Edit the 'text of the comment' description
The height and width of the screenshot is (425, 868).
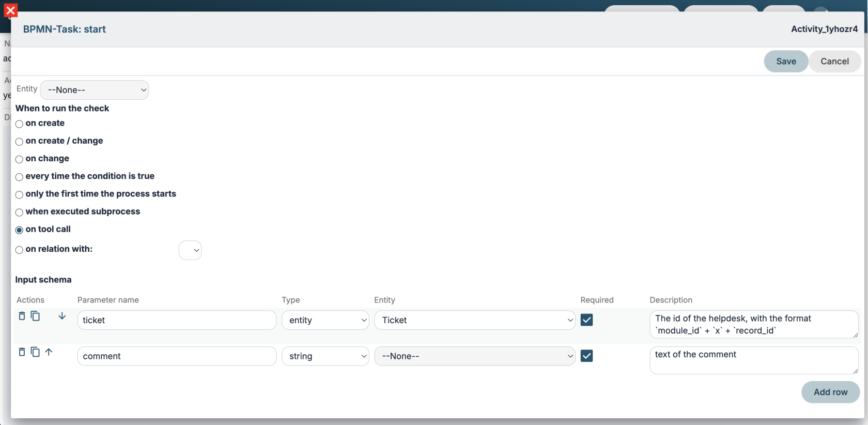click(754, 360)
